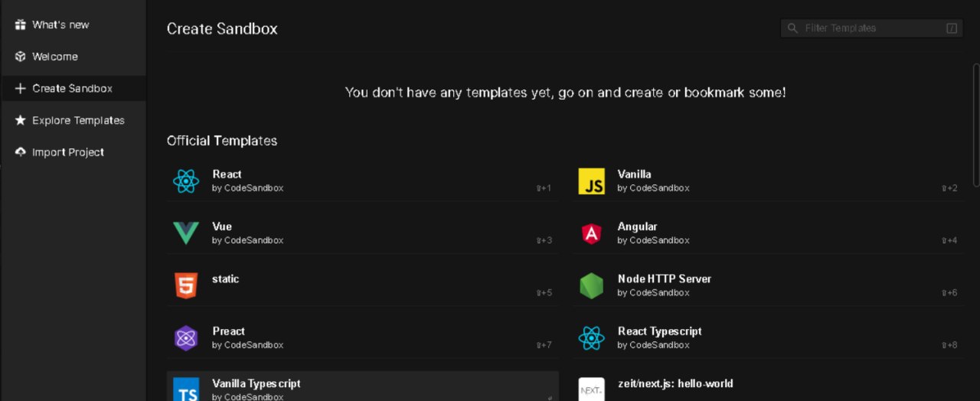Click the vertical scrollbar of the templates list
This screenshot has width=980, height=401.
[x=975, y=125]
